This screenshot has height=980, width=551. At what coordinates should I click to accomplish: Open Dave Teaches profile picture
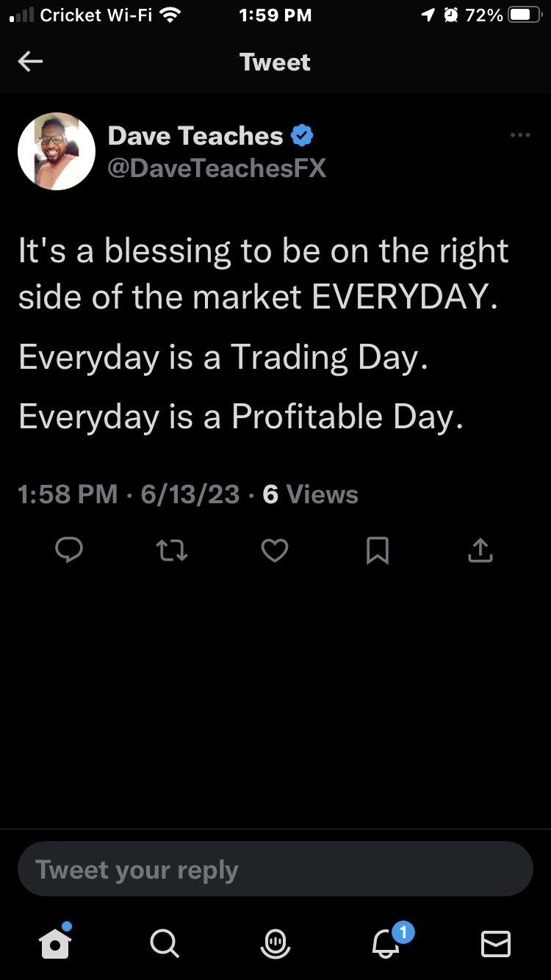click(x=57, y=151)
